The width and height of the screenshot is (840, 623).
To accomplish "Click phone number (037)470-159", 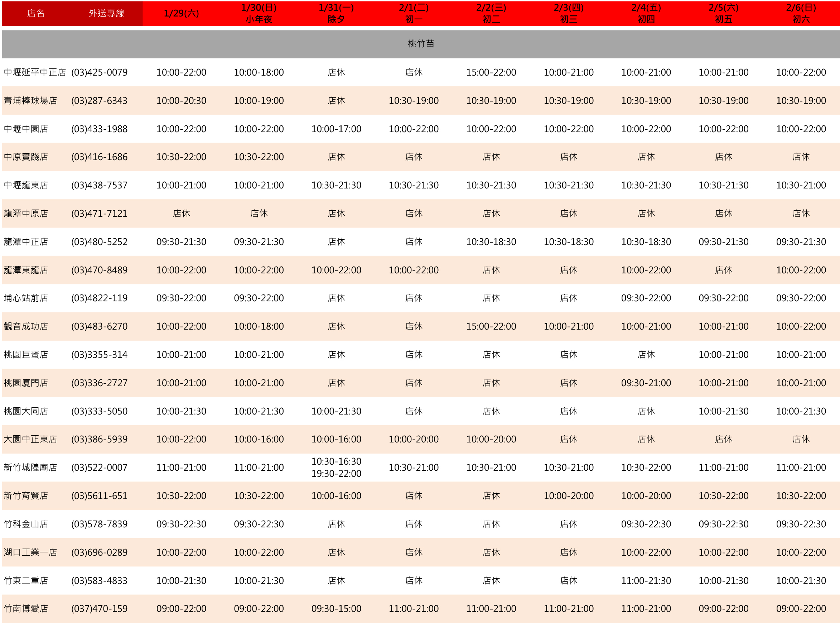I will coord(100,608).
